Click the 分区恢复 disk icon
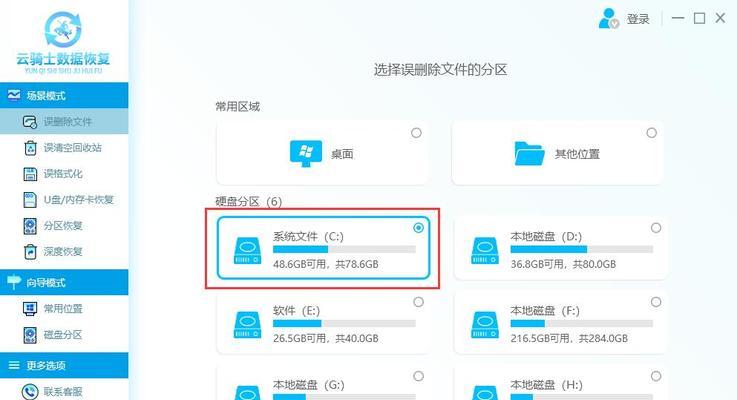737x400 pixels. 30,226
